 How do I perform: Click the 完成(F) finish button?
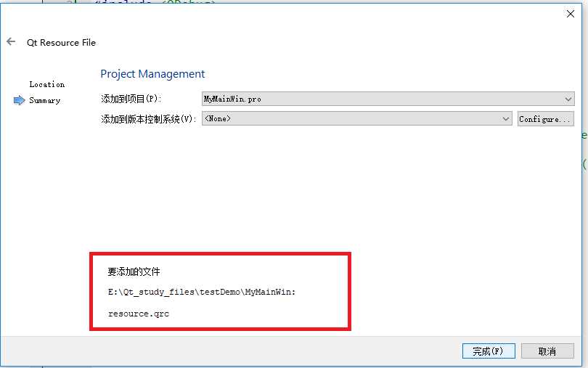[x=489, y=351]
